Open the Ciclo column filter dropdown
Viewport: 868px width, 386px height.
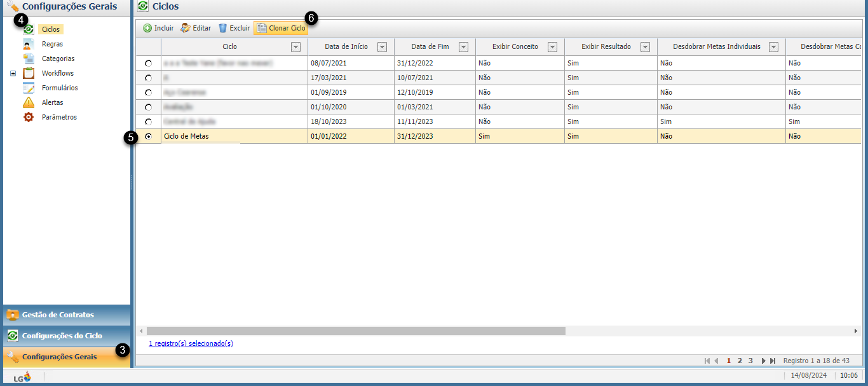[x=295, y=47]
